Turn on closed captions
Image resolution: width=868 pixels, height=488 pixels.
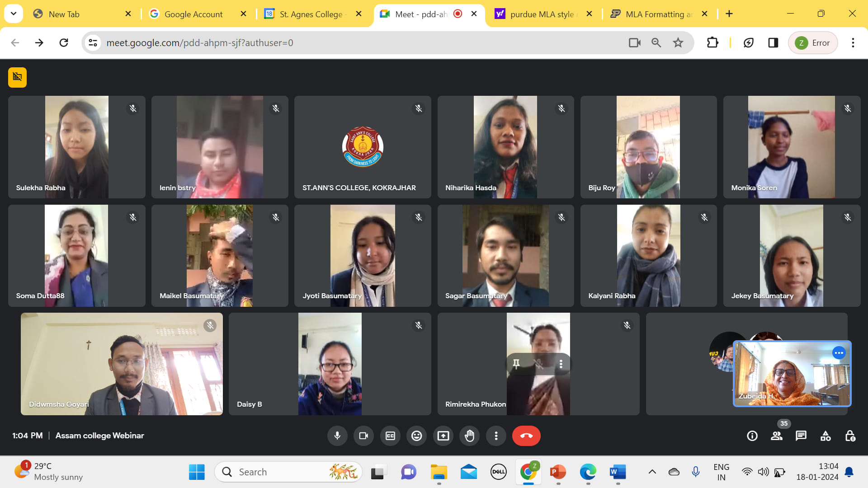coord(390,436)
